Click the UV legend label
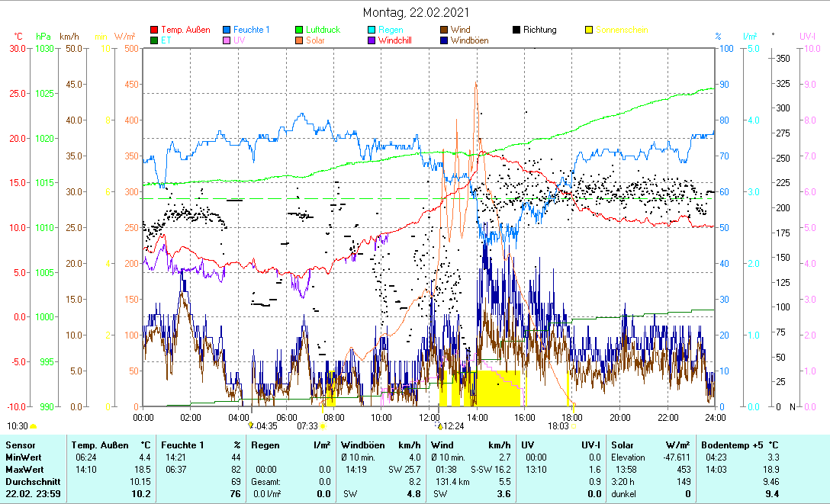The height and width of the screenshot is (504, 830). [240, 40]
